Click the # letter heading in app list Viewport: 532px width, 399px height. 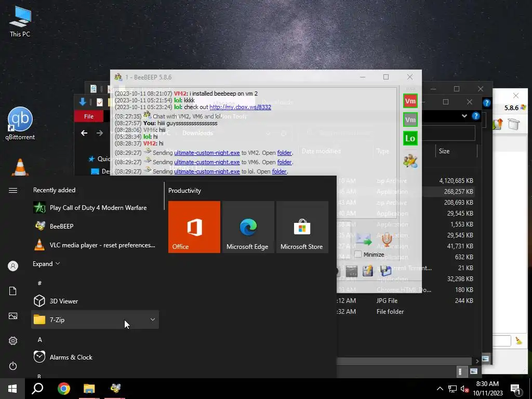(x=39, y=283)
